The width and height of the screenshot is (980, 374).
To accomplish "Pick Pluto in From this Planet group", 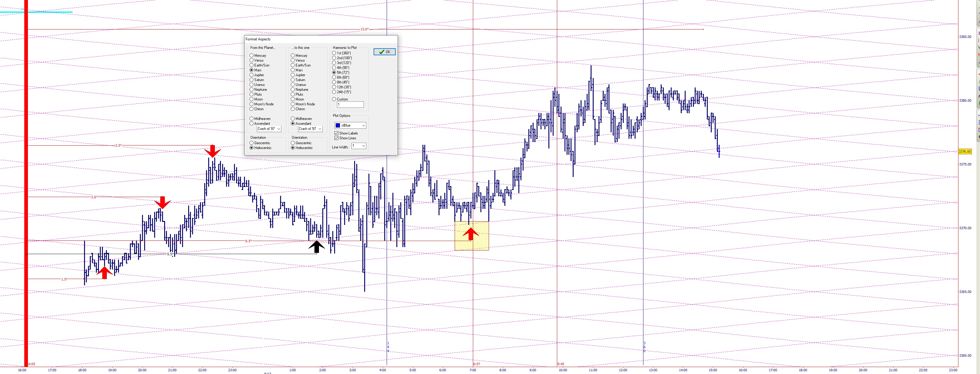I will (x=256, y=94).
